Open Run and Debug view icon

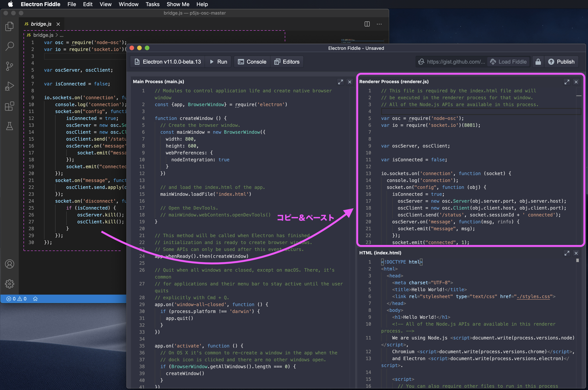coord(9,86)
